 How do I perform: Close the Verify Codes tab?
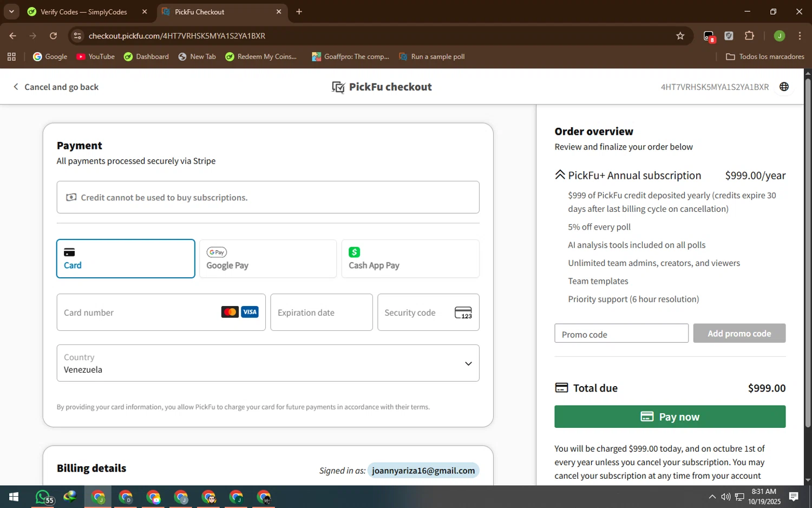coord(145,12)
